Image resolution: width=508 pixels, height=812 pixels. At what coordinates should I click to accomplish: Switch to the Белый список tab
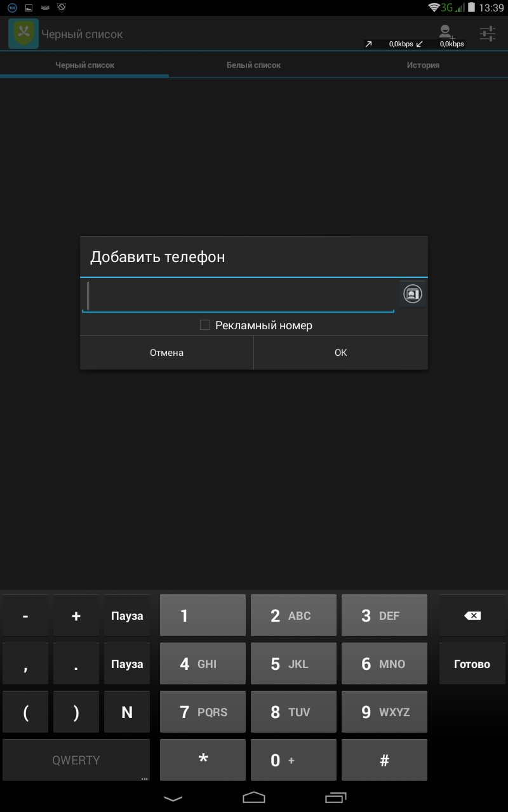coord(254,65)
